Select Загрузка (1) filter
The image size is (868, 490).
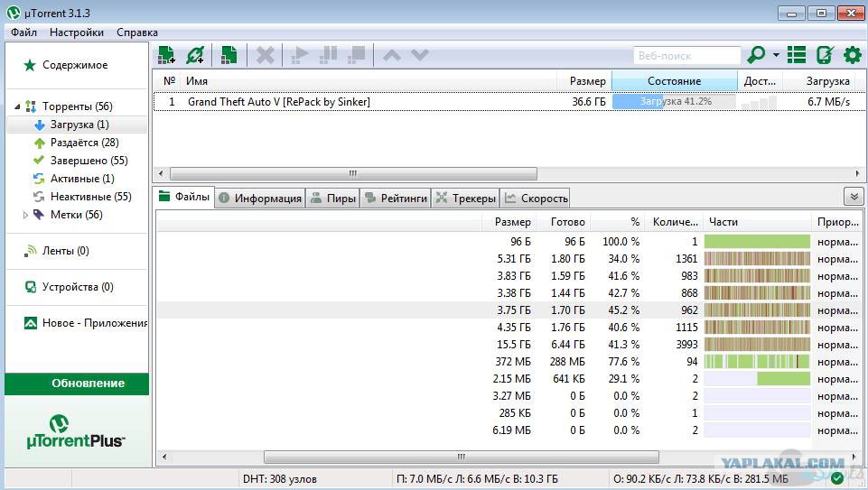pyautogui.click(x=78, y=125)
